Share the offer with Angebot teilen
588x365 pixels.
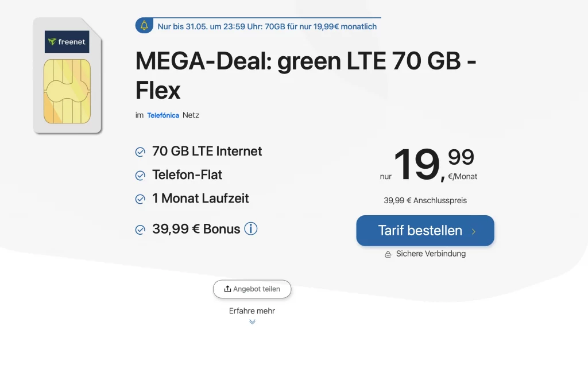(x=252, y=289)
